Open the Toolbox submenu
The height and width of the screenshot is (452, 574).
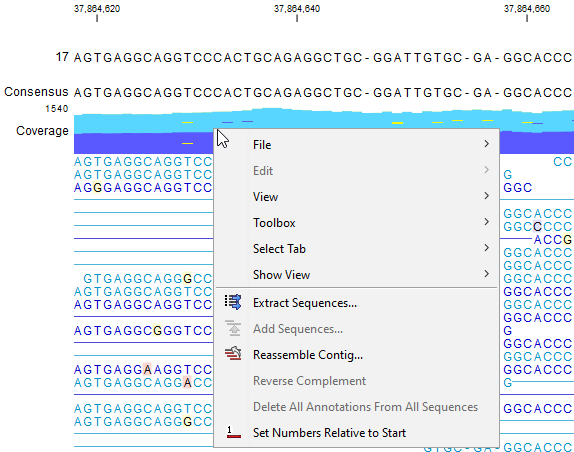tap(357, 223)
